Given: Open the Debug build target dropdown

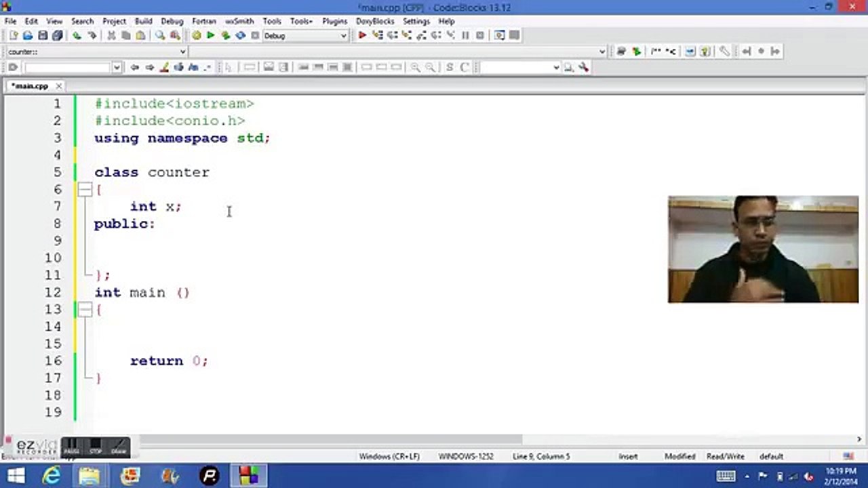Looking at the screenshot, I should tap(343, 36).
